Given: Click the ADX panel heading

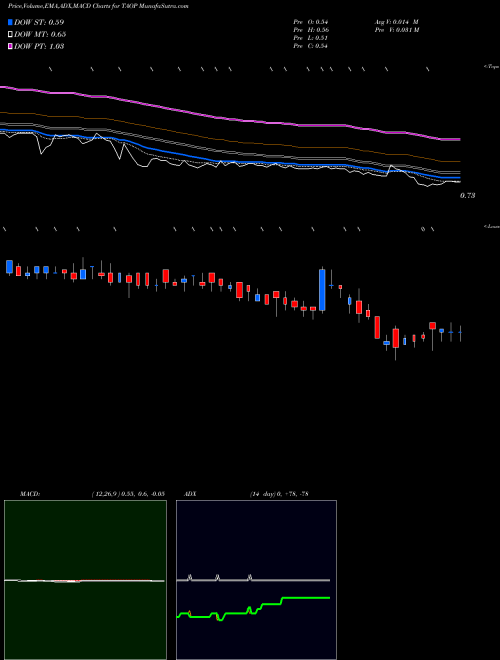Looking at the screenshot, I should point(191,494).
